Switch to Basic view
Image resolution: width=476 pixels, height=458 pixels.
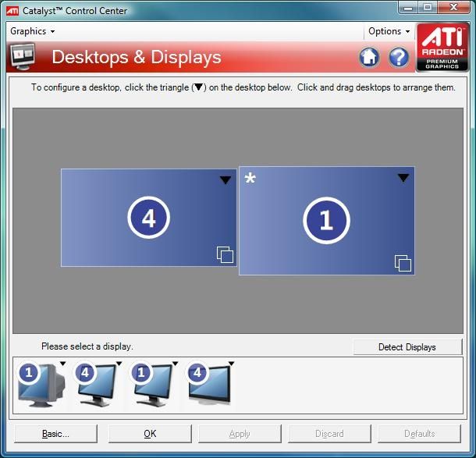pos(55,434)
